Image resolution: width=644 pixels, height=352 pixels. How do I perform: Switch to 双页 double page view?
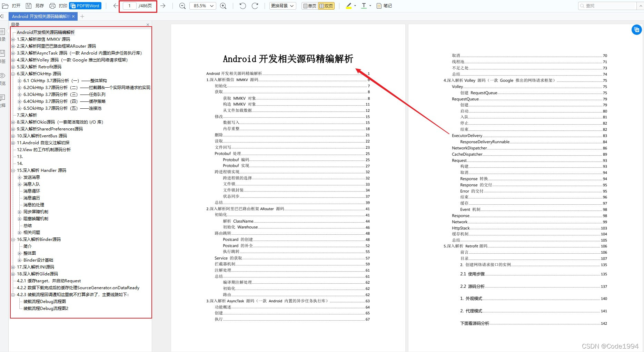point(326,6)
